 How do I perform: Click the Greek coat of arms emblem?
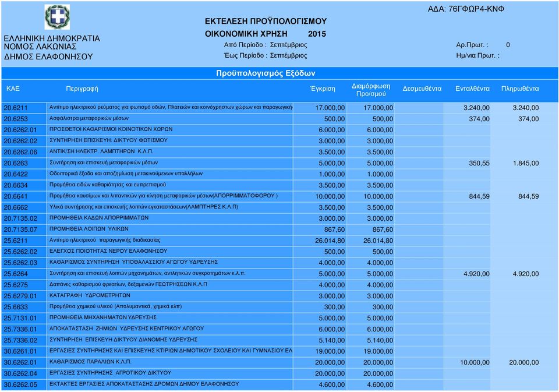click(x=57, y=17)
